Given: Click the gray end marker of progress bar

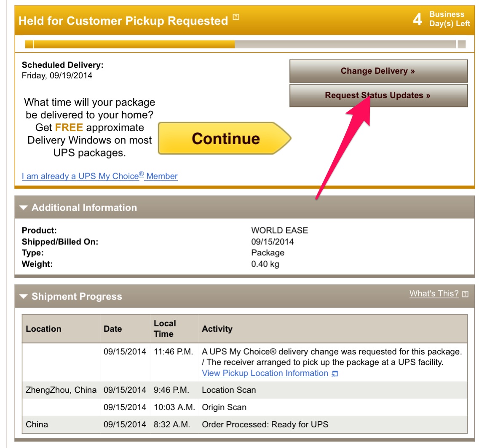Looking at the screenshot, I should (x=462, y=44).
